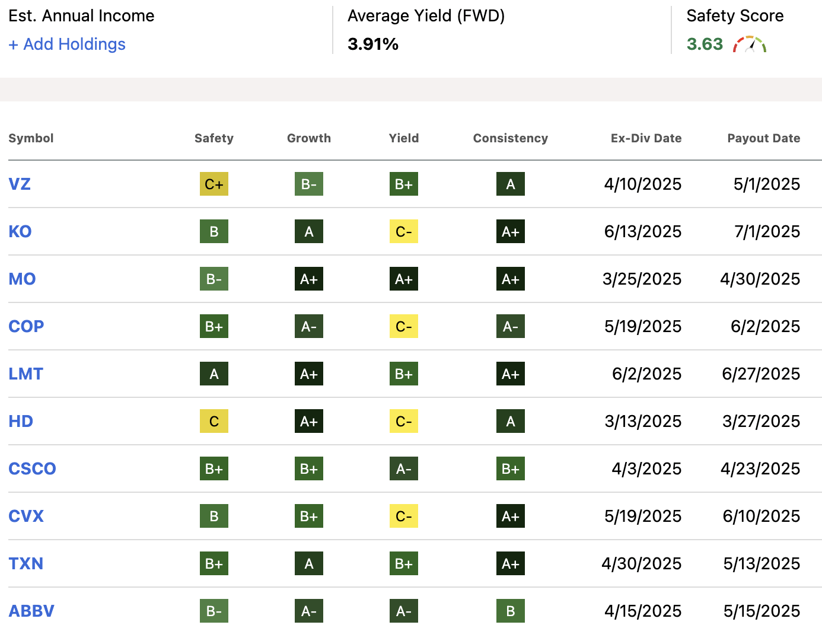Select VZ's Safety grade badge C+

pyautogui.click(x=214, y=184)
